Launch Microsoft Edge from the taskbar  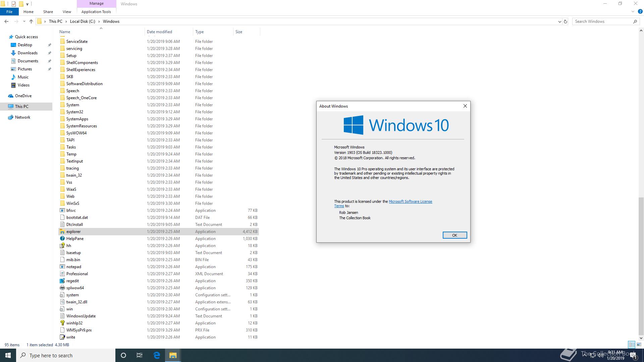coord(157,355)
